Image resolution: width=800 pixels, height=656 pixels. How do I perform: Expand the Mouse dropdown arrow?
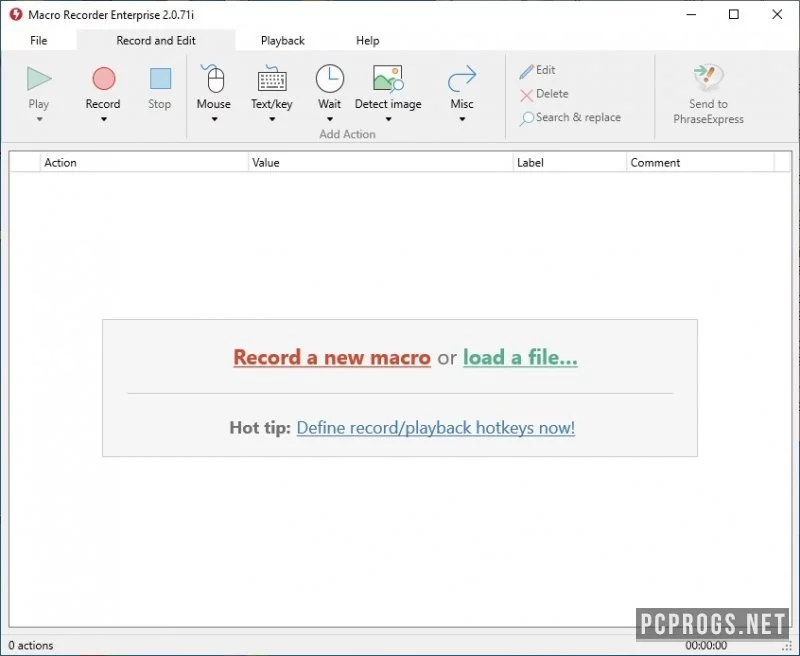click(x=214, y=119)
